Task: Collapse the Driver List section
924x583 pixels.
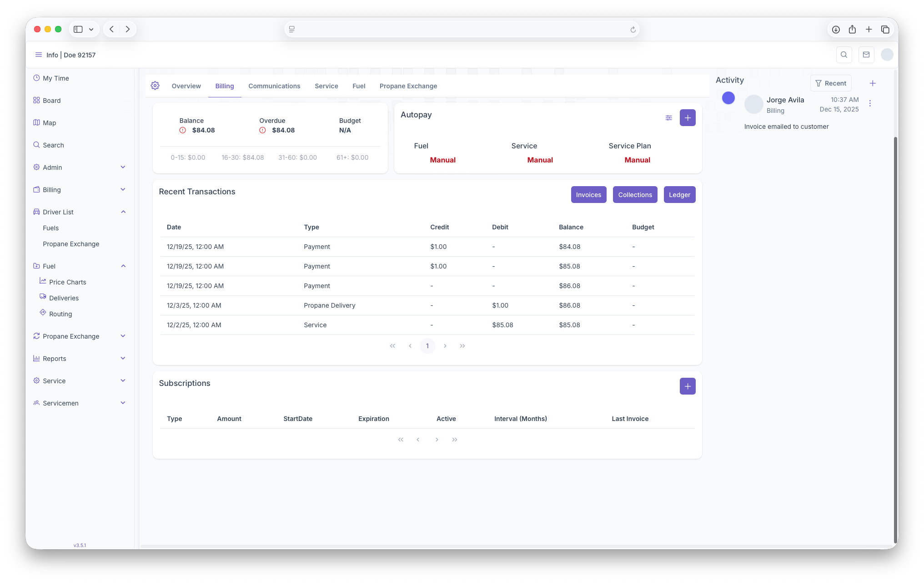Action: [x=123, y=212]
